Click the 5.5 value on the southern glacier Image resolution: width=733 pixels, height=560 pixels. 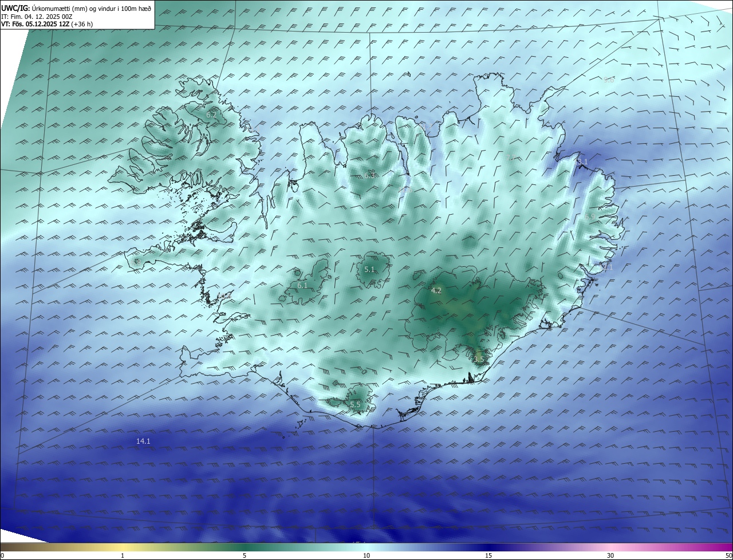pos(355,405)
